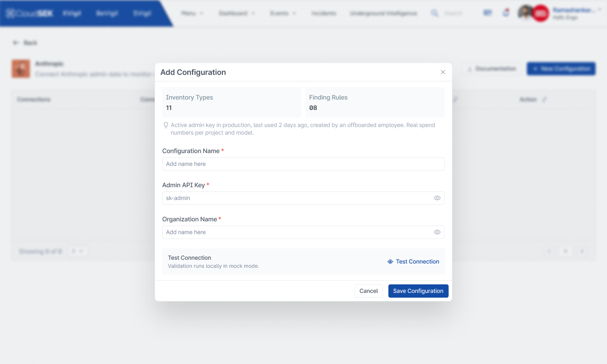Go to next page in pagination

582,251
